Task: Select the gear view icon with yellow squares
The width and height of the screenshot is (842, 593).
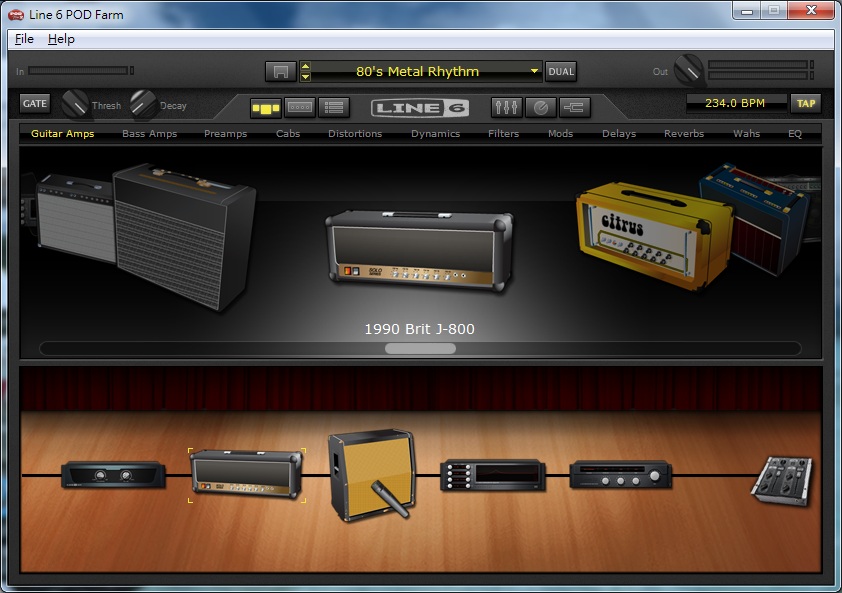Action: (266, 107)
